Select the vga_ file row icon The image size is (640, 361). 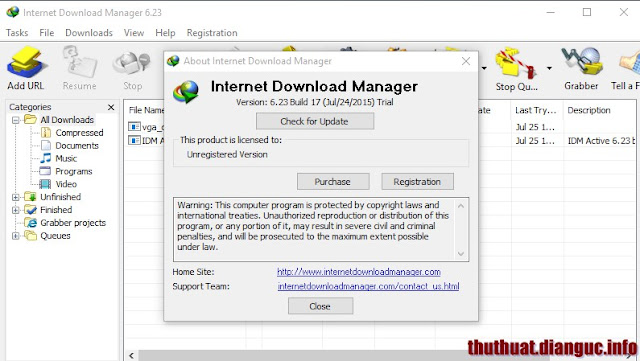134,127
